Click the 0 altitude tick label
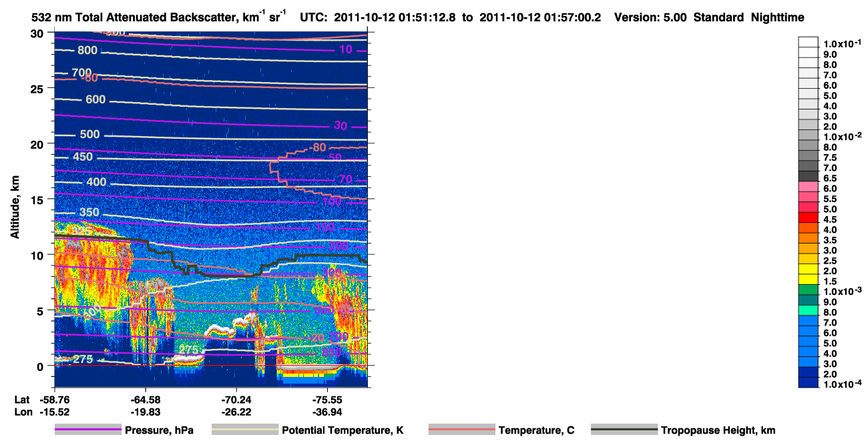The width and height of the screenshot is (868, 445). [41, 366]
